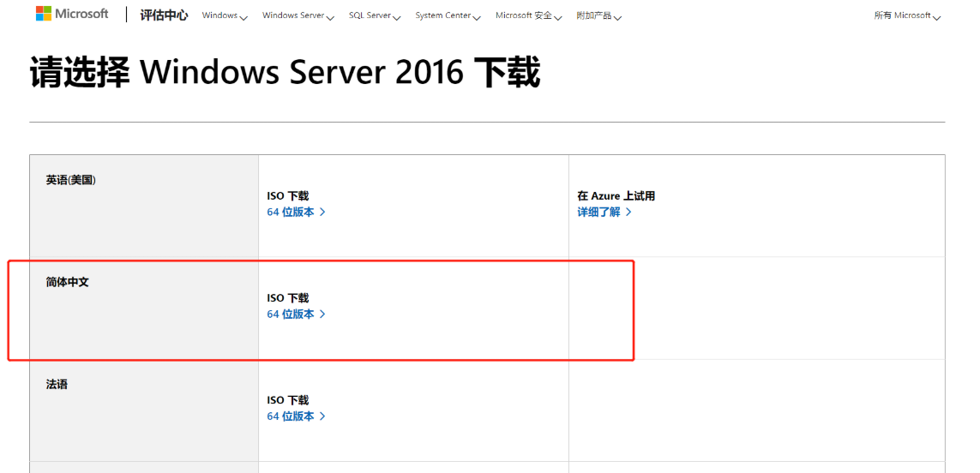Expand the Microsoft 安全 menu
The width and height of the screenshot is (980, 473).
529,15
